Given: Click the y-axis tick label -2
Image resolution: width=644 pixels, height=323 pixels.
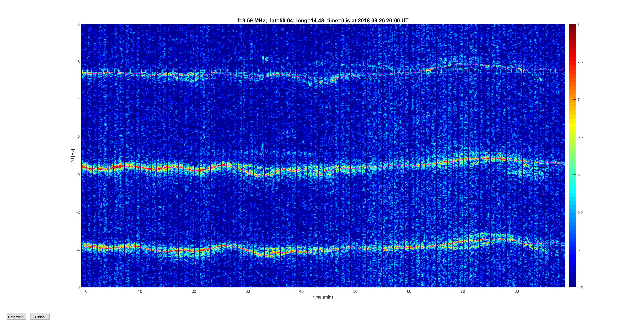Looking at the screenshot, I should tap(78, 212).
